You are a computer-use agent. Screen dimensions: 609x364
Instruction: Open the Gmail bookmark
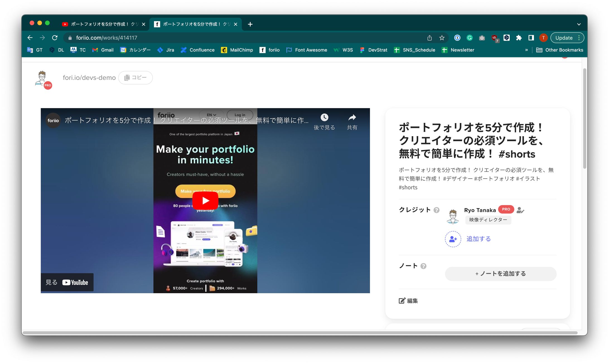point(103,50)
